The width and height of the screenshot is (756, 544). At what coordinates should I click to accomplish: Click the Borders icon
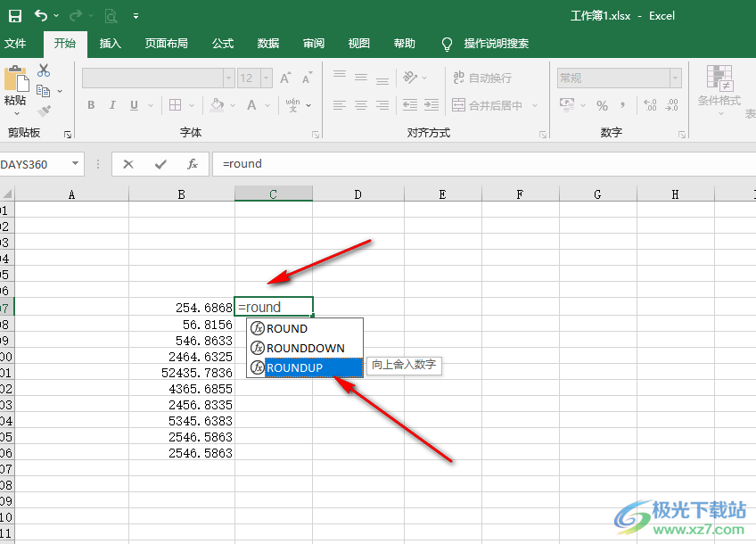(x=176, y=105)
